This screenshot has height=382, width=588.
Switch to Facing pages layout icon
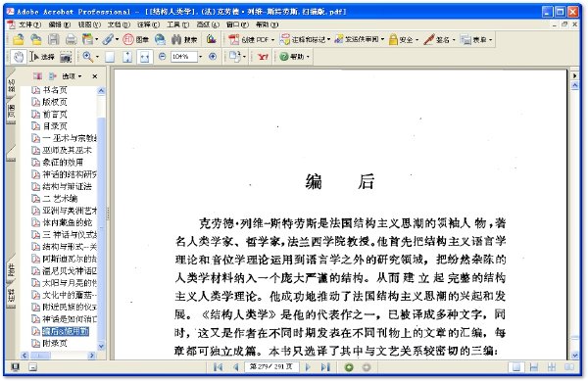569,367
